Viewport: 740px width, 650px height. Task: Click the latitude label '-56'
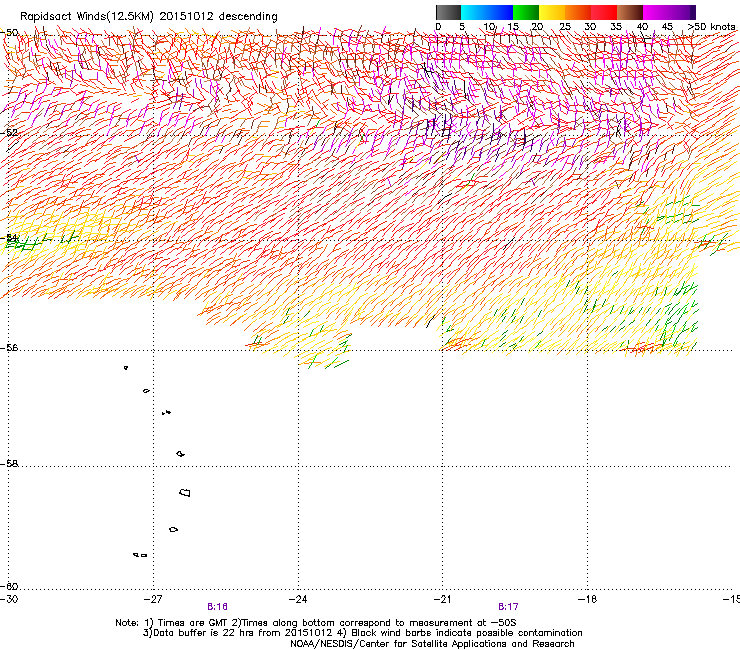9,348
